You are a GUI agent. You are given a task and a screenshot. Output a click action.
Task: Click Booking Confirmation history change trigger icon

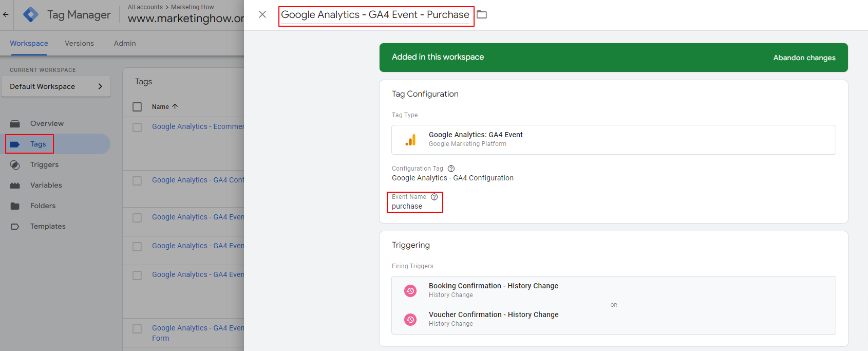pos(410,291)
